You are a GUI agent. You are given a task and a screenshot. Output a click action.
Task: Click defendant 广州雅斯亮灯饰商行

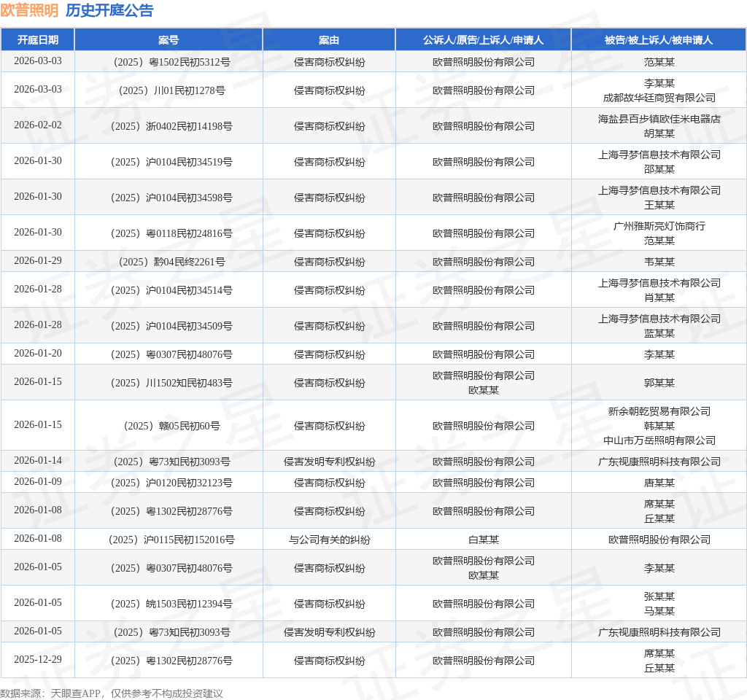pyautogui.click(x=659, y=226)
